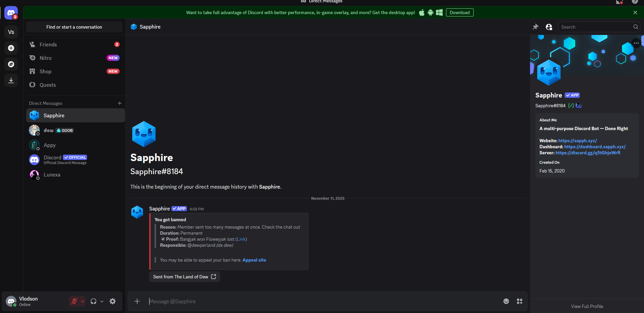Open the dew direct message
Image resolution: width=644 pixels, height=313 pixels.
tap(49, 130)
